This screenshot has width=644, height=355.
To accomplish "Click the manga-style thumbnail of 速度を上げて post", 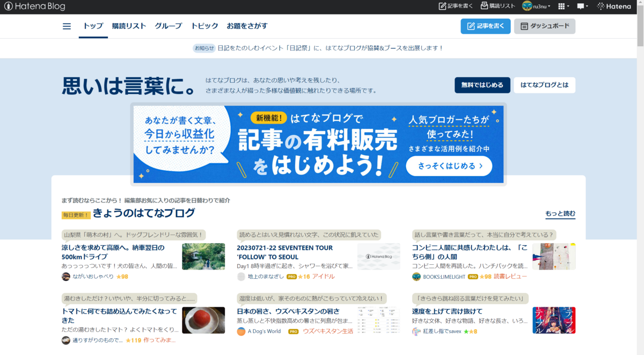I will (554, 320).
